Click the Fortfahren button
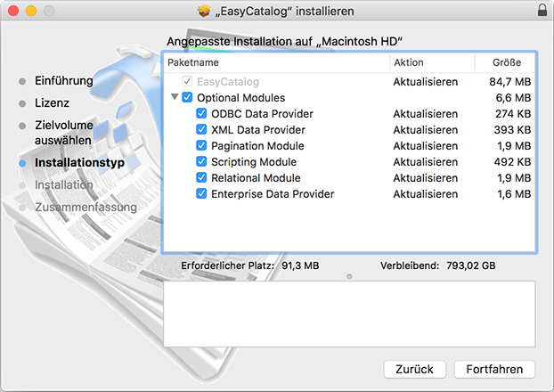Image resolution: width=554 pixels, height=392 pixels. click(x=494, y=369)
